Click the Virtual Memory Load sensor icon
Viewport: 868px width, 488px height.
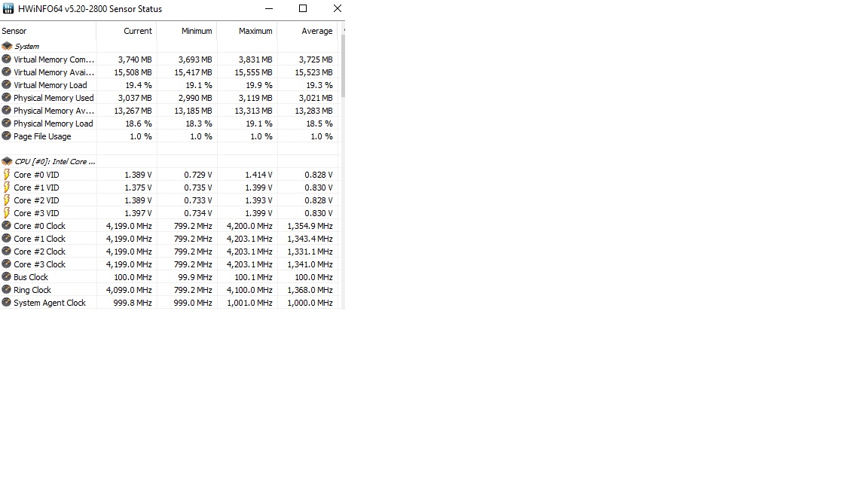point(7,84)
